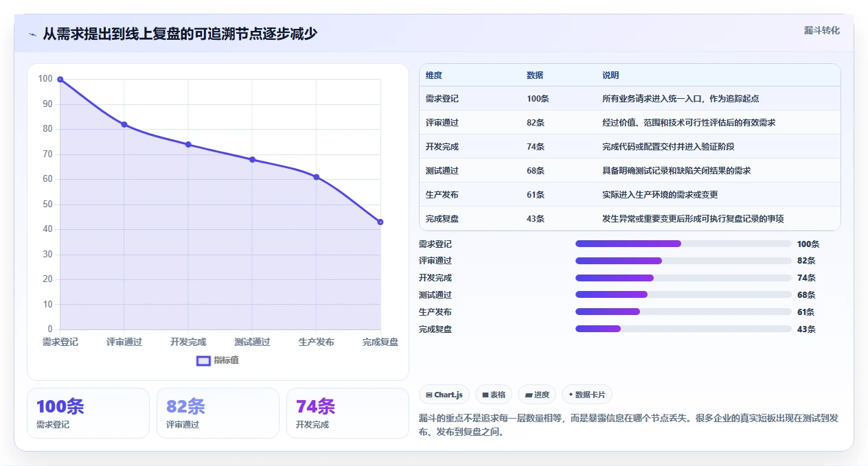Click the 68条 value in the table
Viewport: 868px width, 466px height.
pyautogui.click(x=536, y=171)
